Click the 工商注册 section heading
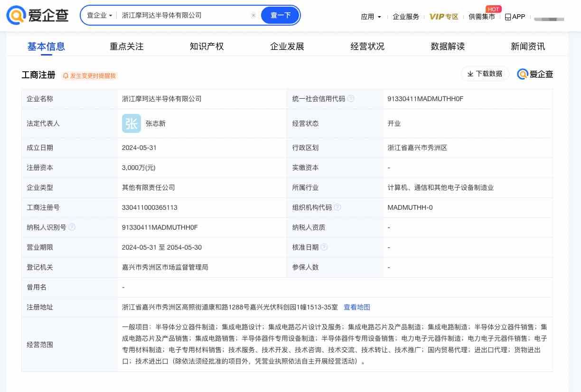The width and height of the screenshot is (581, 392). [x=38, y=75]
